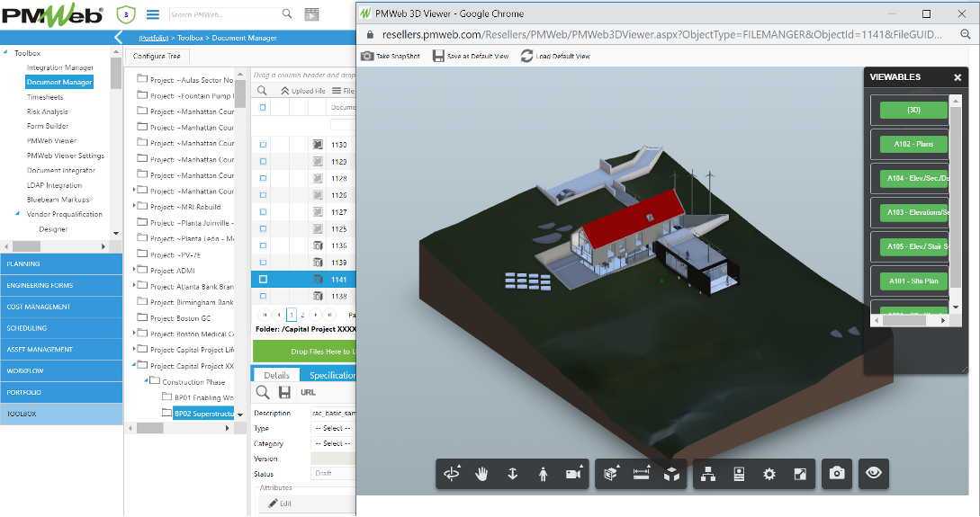Tick the checkbox for row 1127
Screen dimensions: 980x517
(x=263, y=212)
